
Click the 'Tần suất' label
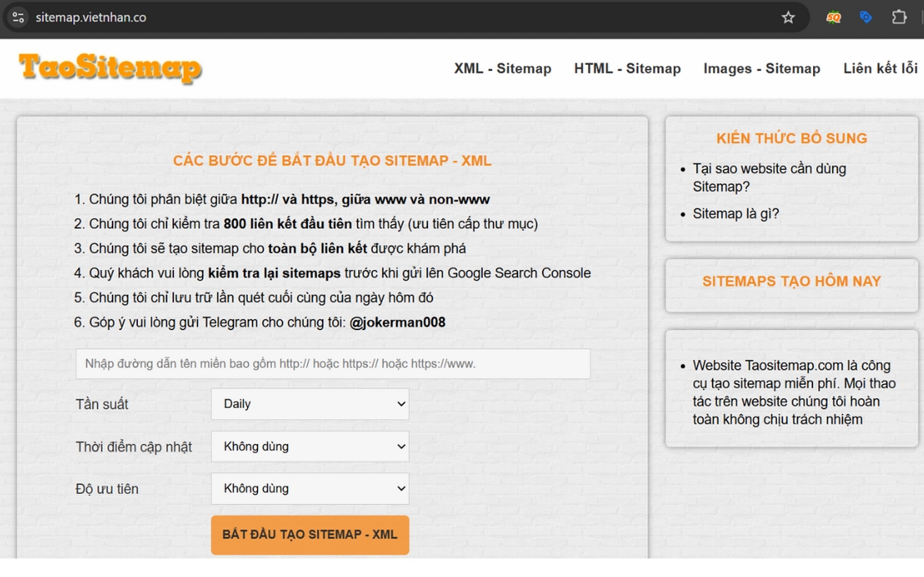click(x=102, y=405)
